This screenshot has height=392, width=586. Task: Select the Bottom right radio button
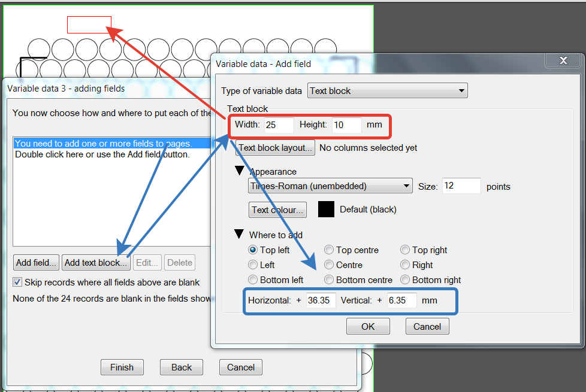point(405,279)
